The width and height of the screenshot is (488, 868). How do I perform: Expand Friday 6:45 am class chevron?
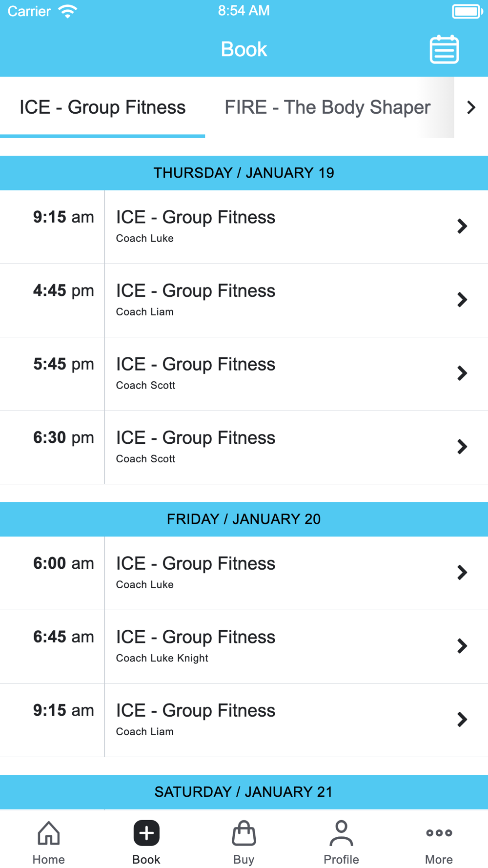462,646
